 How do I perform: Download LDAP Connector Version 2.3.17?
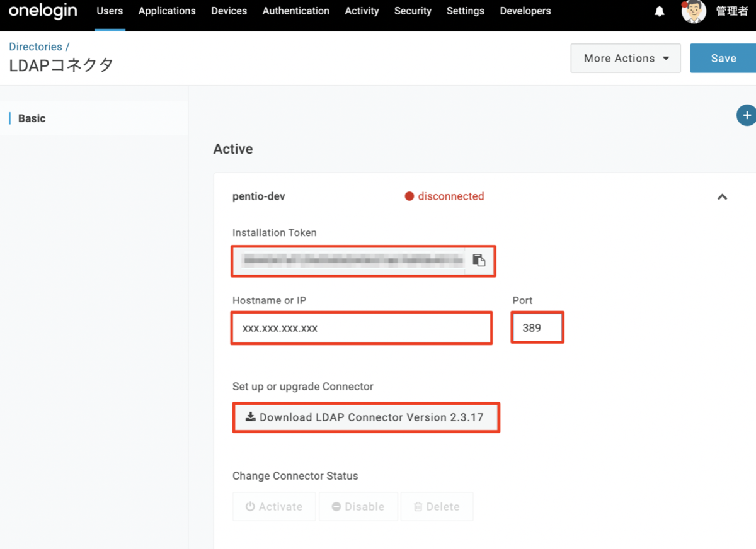[366, 417]
